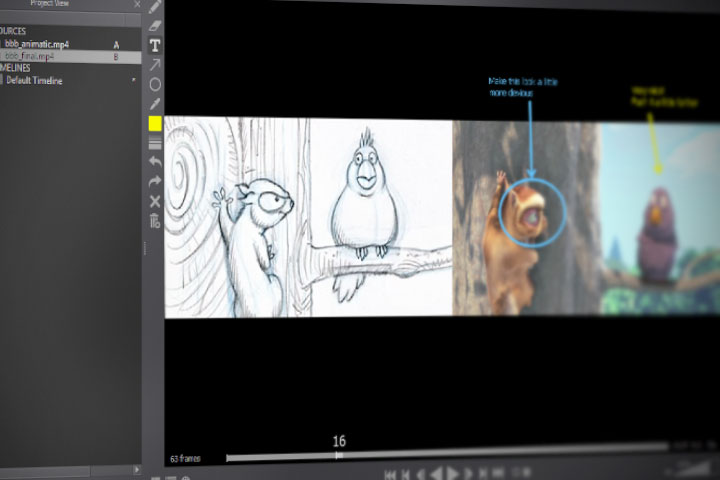Redo the annotation
The width and height of the screenshot is (720, 480).
pyautogui.click(x=155, y=181)
